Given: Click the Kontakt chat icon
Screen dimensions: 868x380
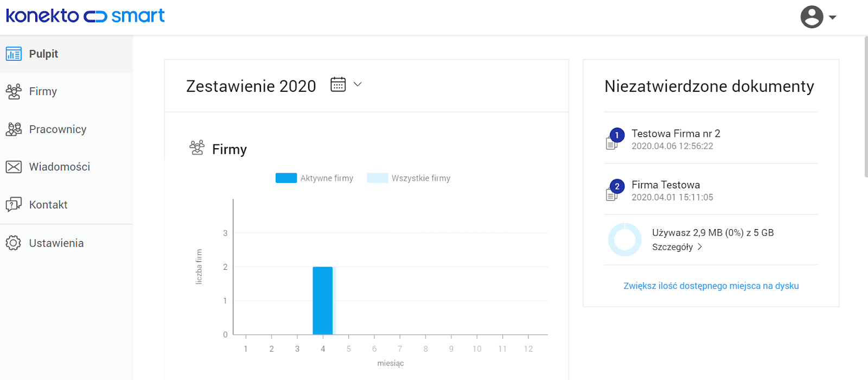Looking at the screenshot, I should tap(14, 205).
